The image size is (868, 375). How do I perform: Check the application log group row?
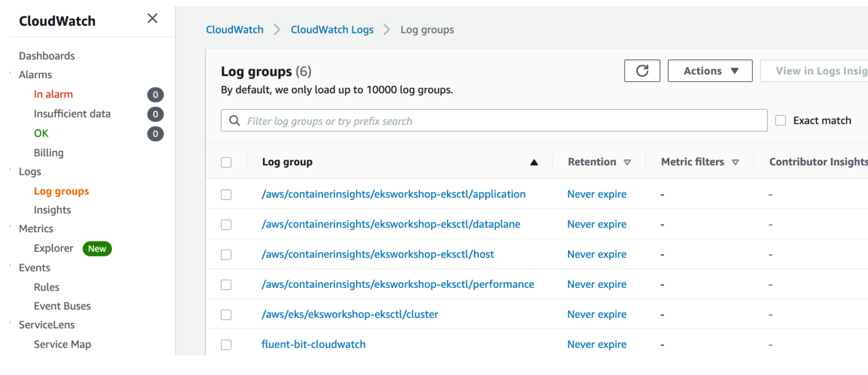[226, 194]
